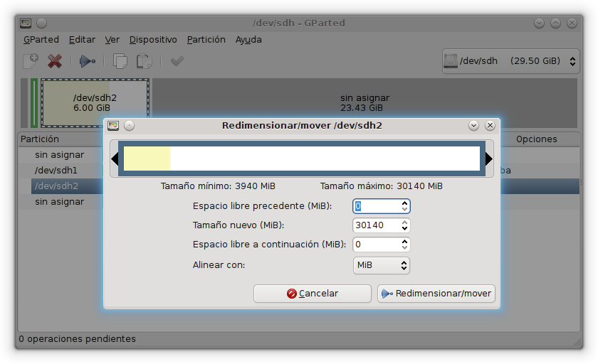Click the round pin button in dialog titlebar
This screenshot has height=364, width=598.
(x=130, y=126)
